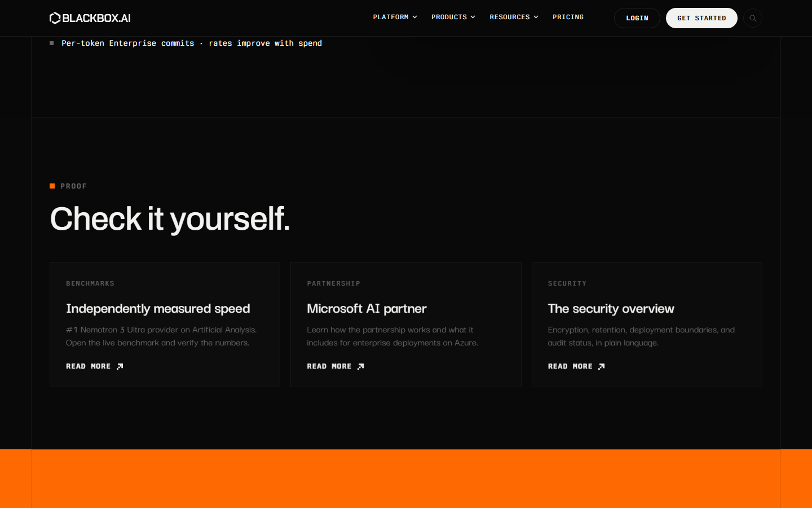
Task: Click the Get Started button
Action: 701,18
